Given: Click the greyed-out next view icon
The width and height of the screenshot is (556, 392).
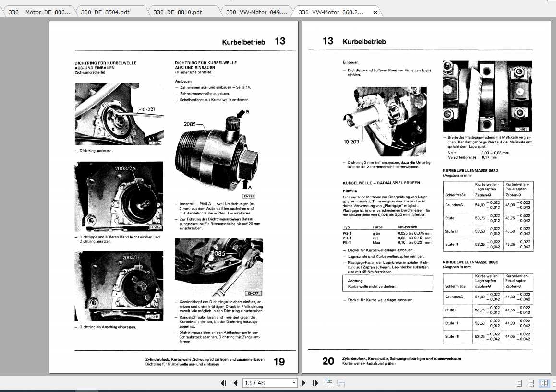Looking at the screenshot, I should 341,383.
